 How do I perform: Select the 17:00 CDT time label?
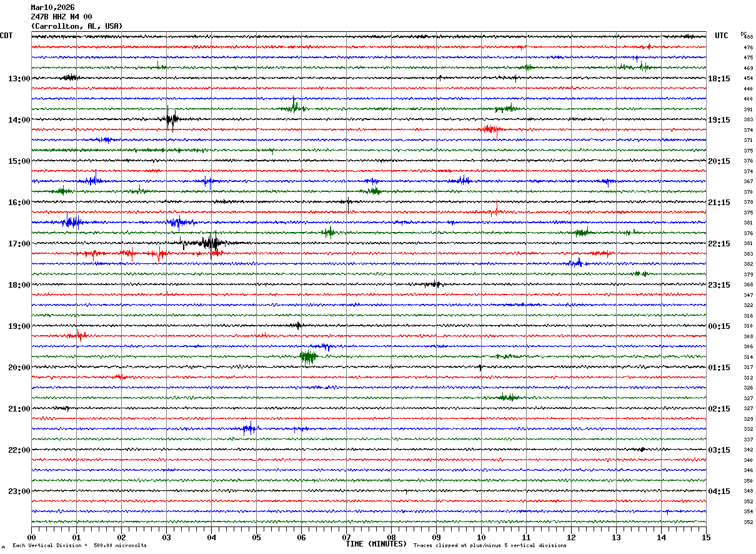(x=19, y=244)
